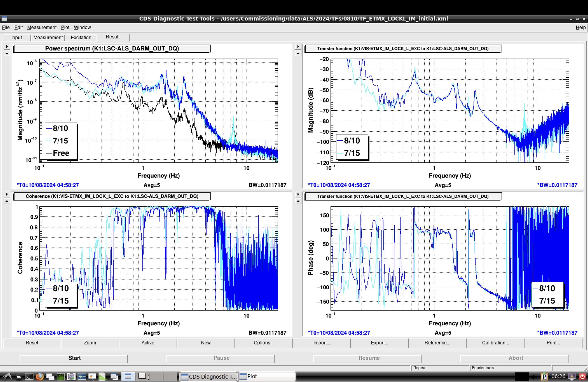Expand right-arrow beside Power spectrum plot
This screenshot has height=382, width=588.
click(x=7, y=46)
